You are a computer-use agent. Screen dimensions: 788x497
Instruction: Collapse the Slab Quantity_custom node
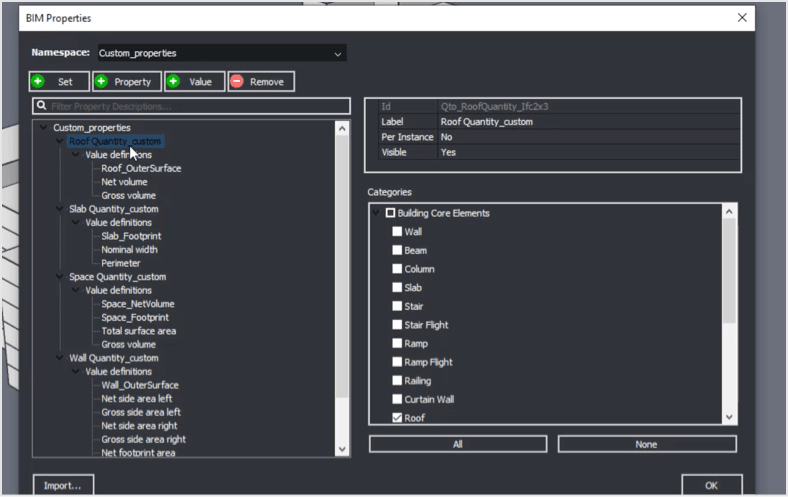coord(59,209)
